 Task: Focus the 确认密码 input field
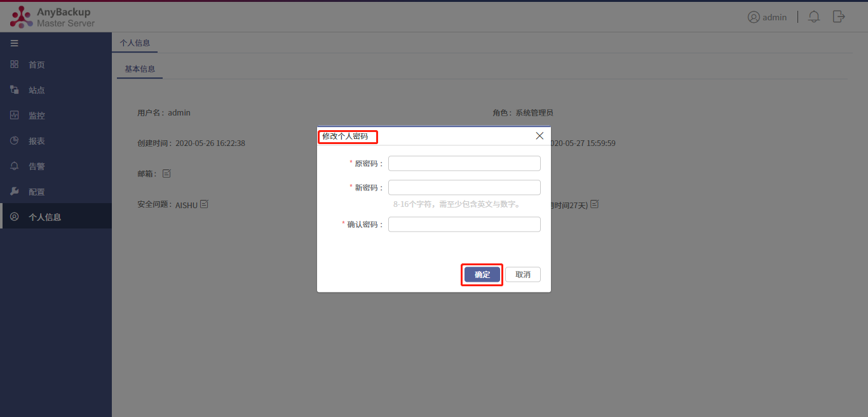click(465, 224)
